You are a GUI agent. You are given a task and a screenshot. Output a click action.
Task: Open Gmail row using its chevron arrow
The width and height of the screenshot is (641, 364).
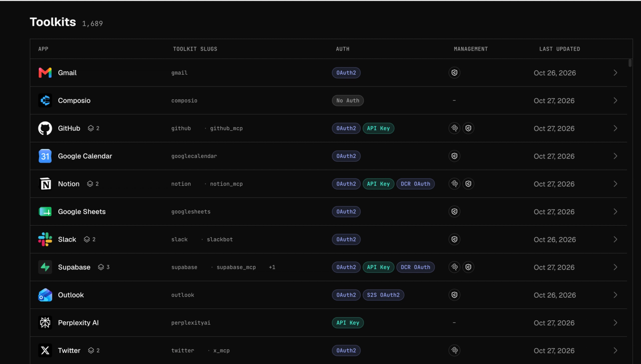pos(615,73)
